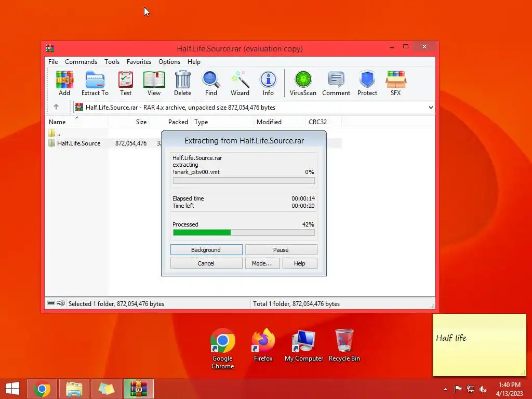Cancel the extraction

tap(206, 263)
